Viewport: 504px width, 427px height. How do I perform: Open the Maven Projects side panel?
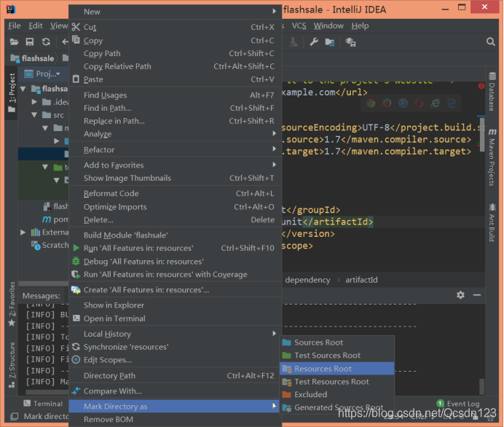(492, 157)
